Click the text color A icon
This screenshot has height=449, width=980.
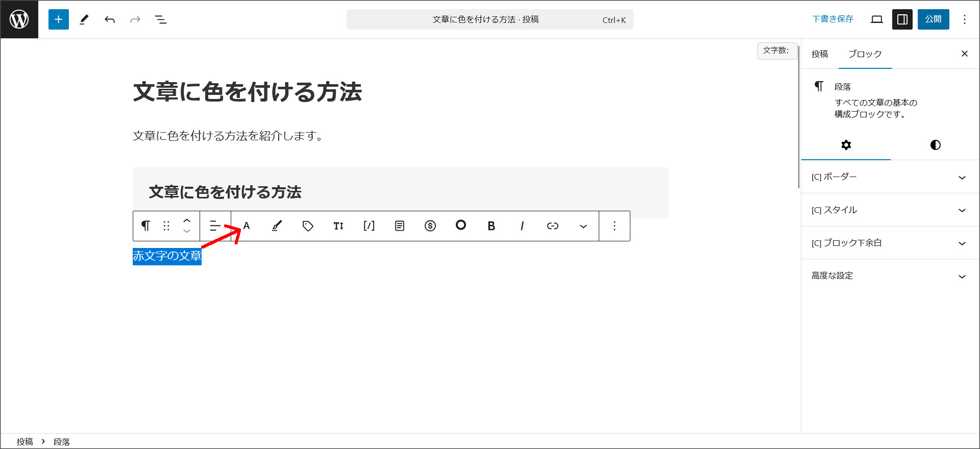click(x=247, y=226)
